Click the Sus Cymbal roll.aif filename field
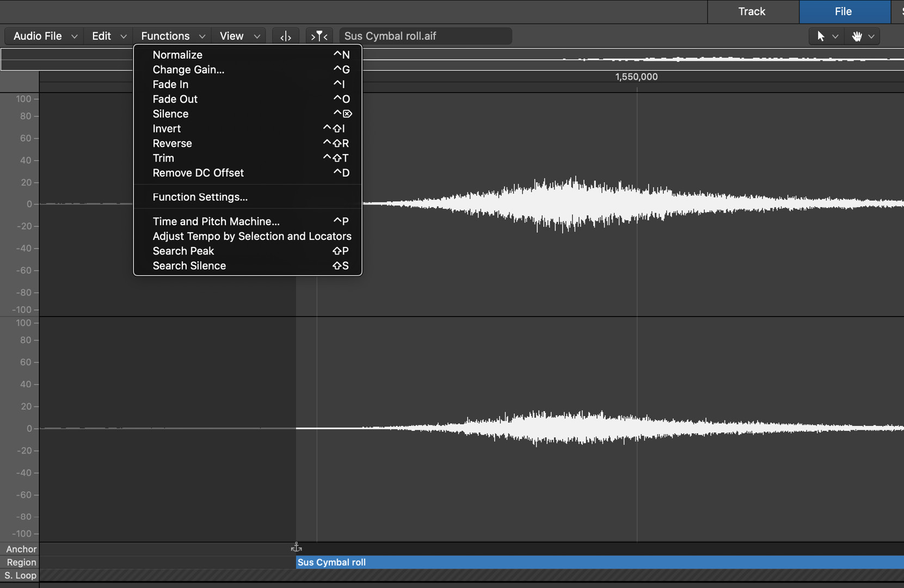Viewport: 904px width, 588px height. [425, 36]
